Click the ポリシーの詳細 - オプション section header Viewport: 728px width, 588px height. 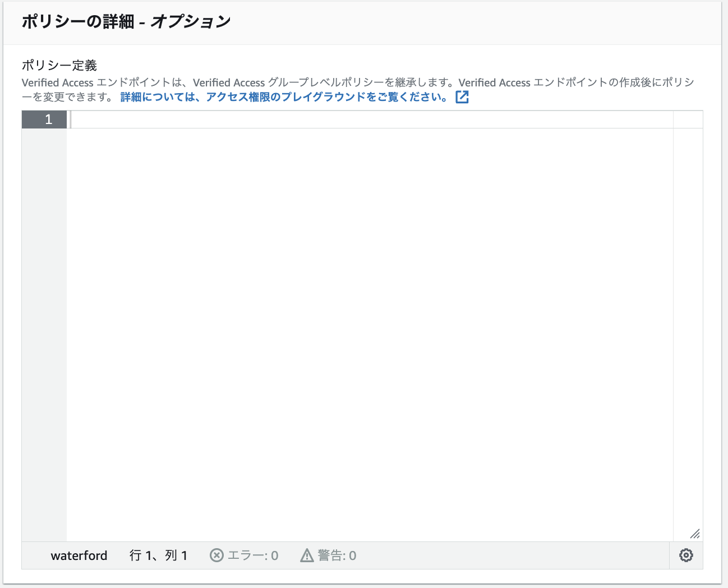[126, 21]
